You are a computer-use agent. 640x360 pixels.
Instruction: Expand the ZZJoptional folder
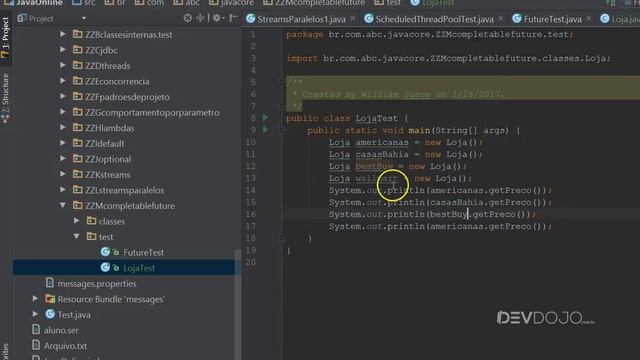[63, 158]
